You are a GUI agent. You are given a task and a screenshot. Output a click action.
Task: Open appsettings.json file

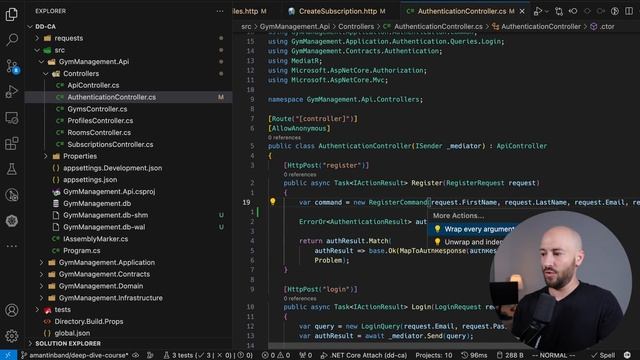point(90,180)
